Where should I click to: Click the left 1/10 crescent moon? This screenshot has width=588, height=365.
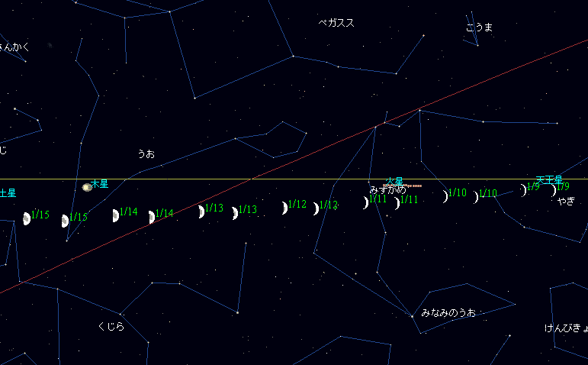(x=445, y=196)
